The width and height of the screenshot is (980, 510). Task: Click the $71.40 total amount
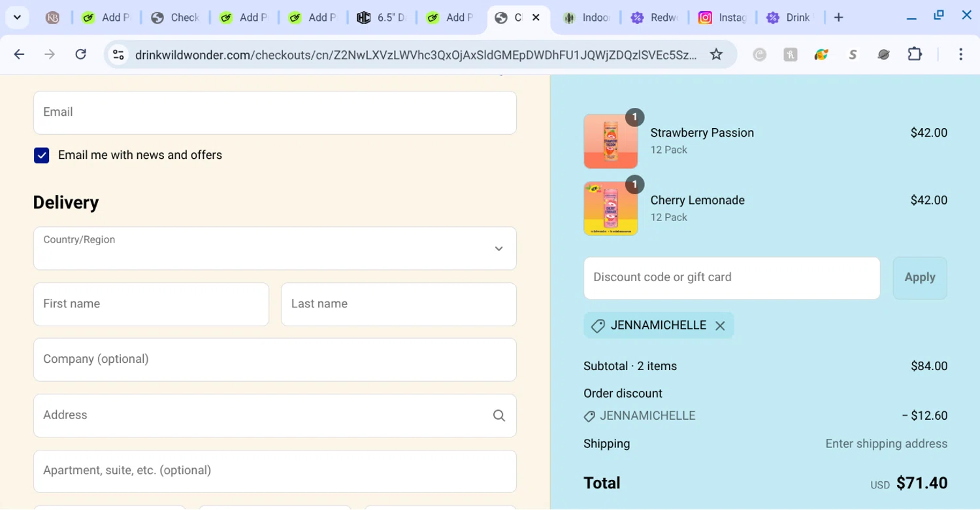tap(922, 483)
